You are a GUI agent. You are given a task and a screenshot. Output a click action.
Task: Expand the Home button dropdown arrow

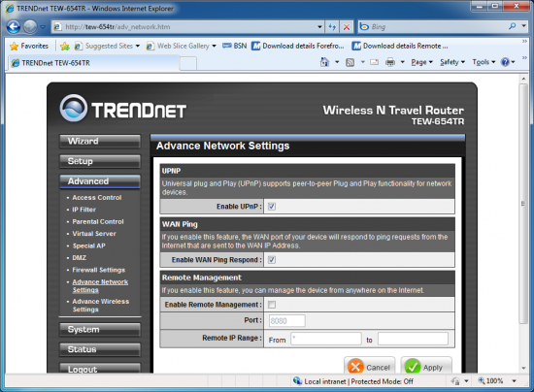(337, 62)
